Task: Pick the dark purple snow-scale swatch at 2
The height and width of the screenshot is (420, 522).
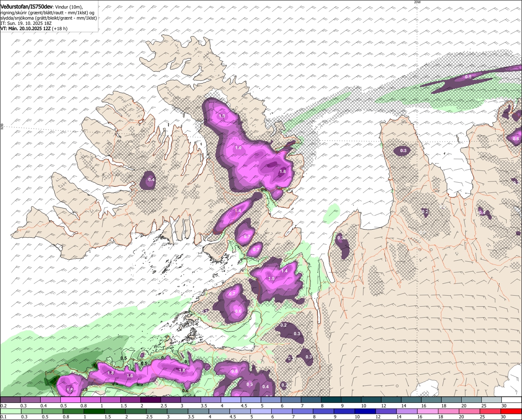Action: coord(150,400)
